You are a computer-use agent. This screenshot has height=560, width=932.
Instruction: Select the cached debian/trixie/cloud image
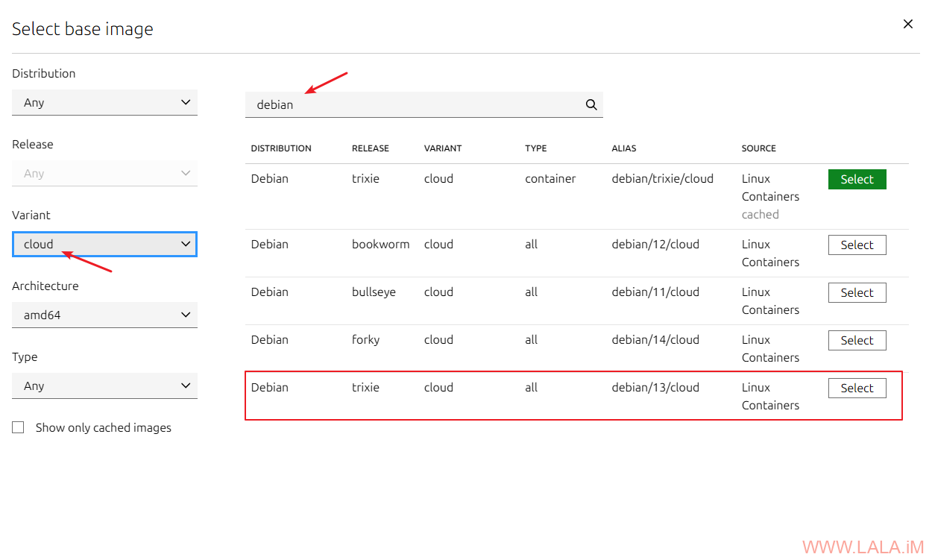857,180
